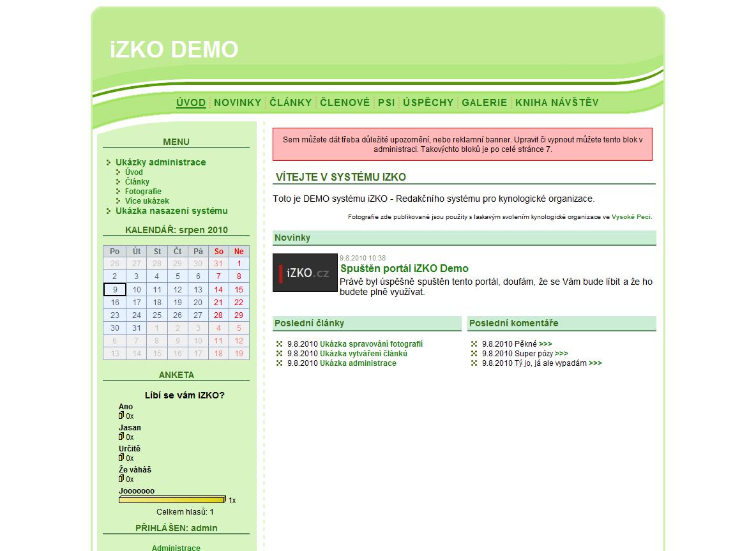The height and width of the screenshot is (551, 756).
Task: Click the bullet icon beside Super pózy comment
Action: tap(474, 353)
